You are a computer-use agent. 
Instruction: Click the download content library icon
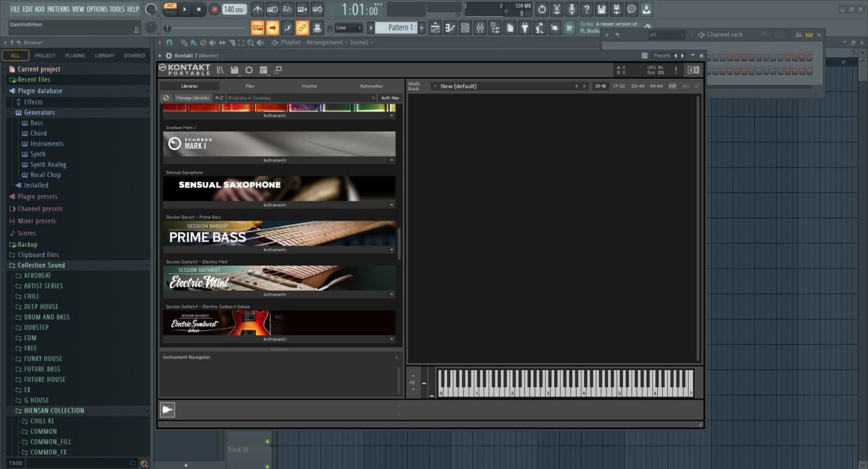click(x=646, y=9)
